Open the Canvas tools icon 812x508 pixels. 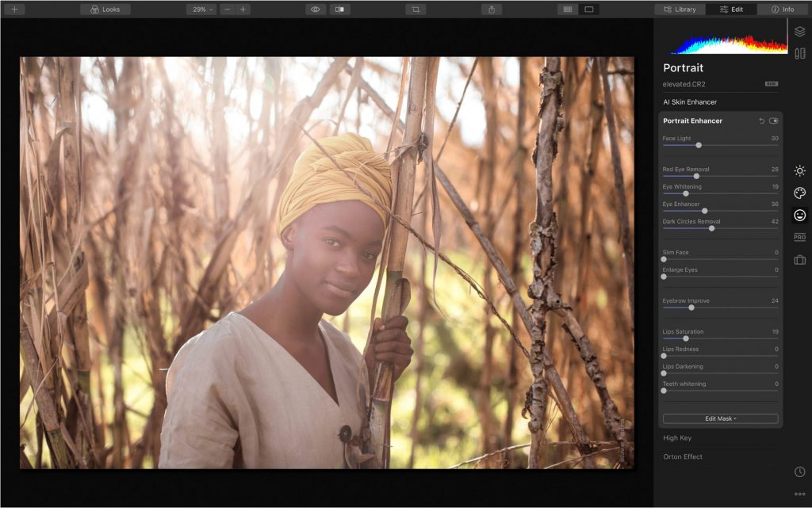click(799, 53)
